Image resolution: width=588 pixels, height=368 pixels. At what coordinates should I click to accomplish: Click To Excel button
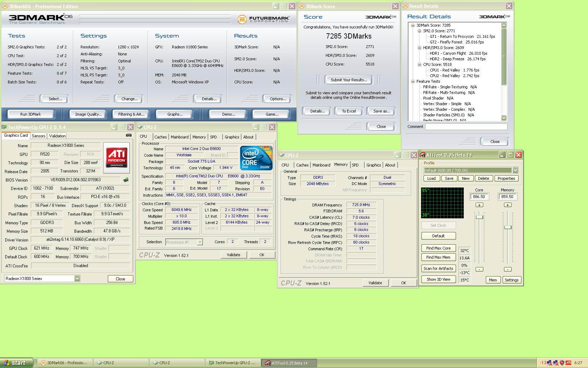click(x=349, y=111)
